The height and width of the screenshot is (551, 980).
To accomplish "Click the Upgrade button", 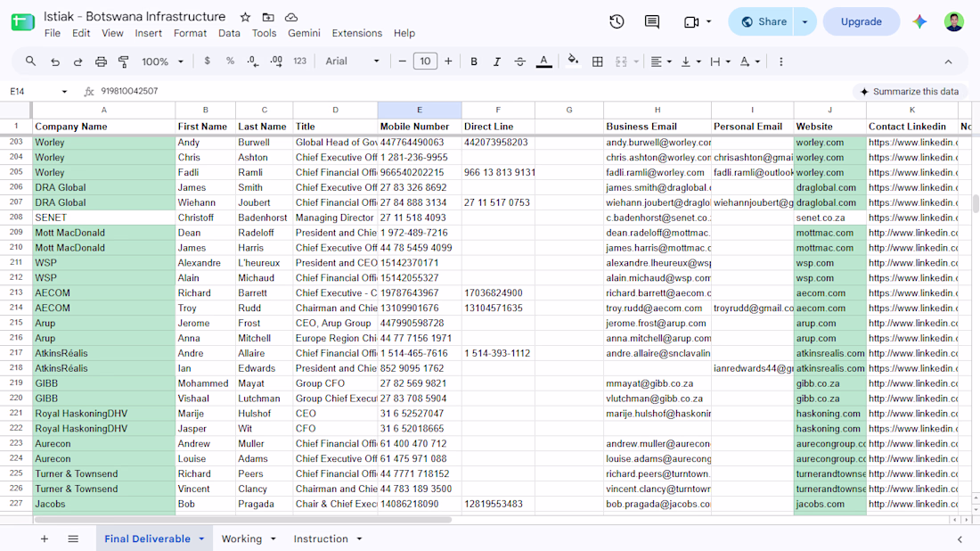I will 862,22.
